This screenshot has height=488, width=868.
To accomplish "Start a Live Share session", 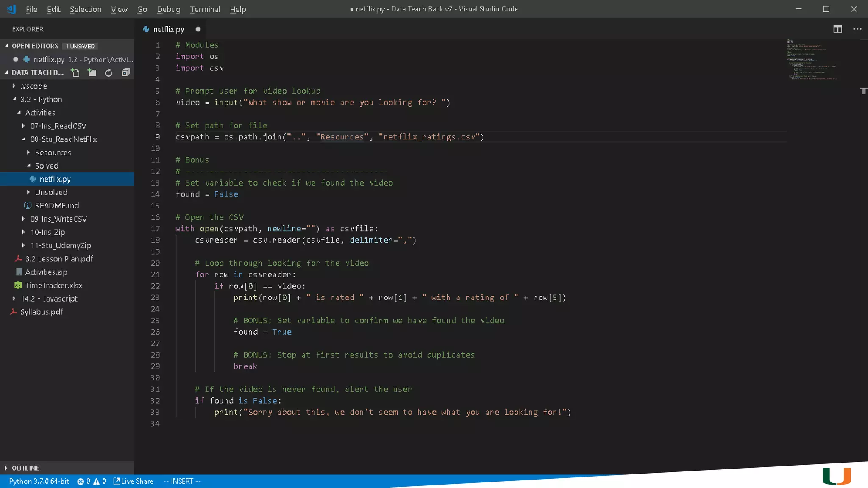I will 133,481.
